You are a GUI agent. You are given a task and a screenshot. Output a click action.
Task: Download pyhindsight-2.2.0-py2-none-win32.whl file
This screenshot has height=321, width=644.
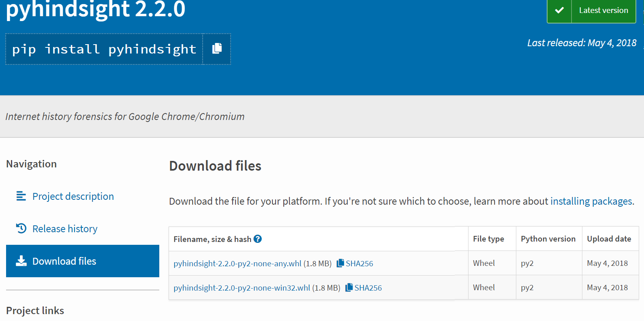[x=242, y=288]
